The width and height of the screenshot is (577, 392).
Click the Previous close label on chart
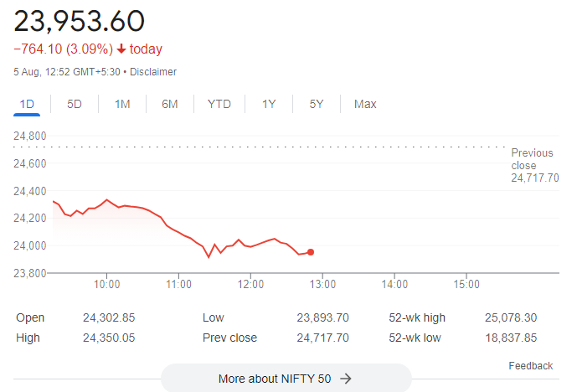(532, 159)
